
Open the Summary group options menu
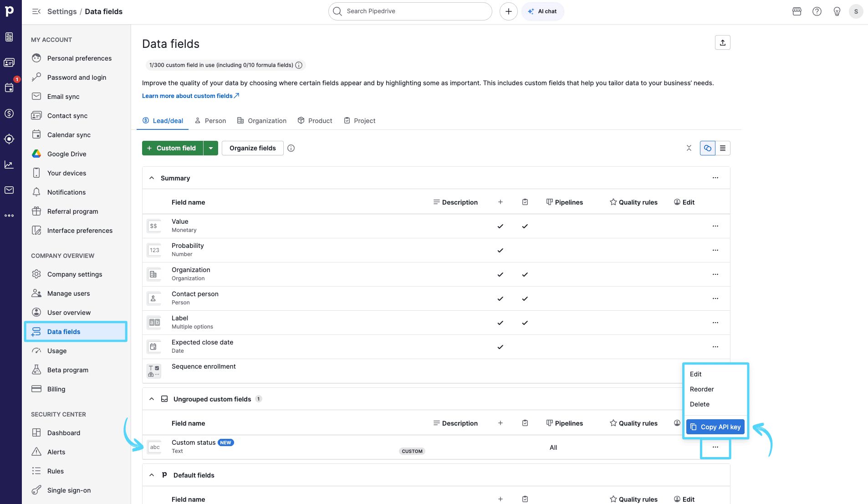click(x=715, y=178)
